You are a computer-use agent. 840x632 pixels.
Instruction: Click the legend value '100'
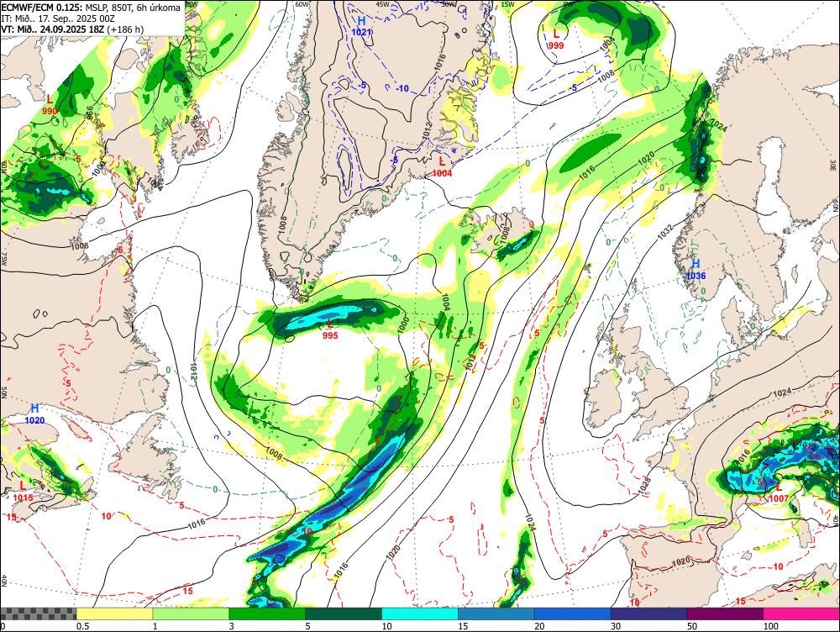coord(771,626)
